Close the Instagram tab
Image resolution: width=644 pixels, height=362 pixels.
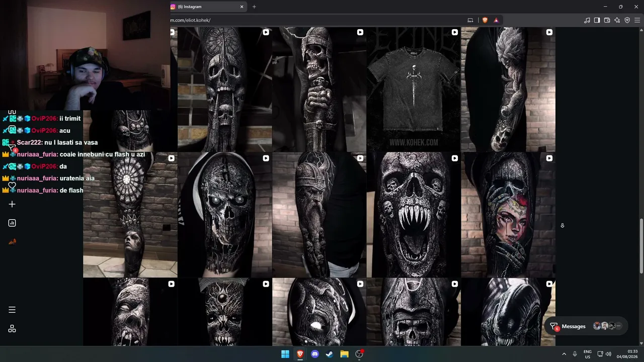(242, 7)
